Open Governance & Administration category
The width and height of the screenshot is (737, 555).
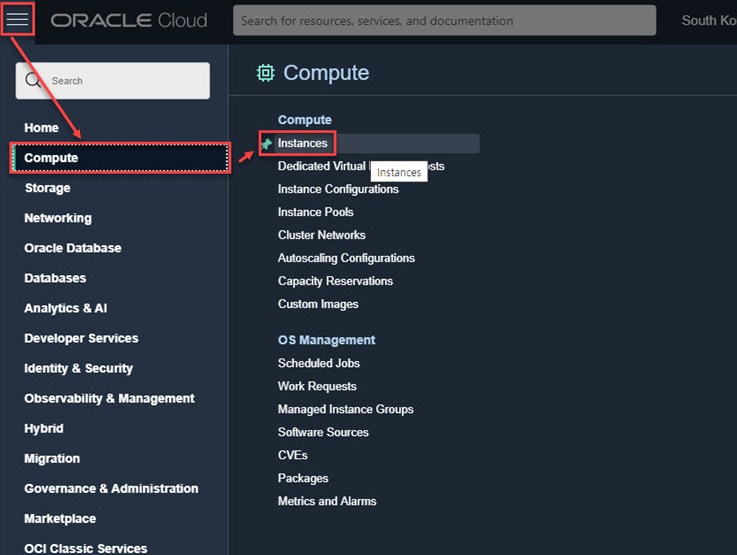pyautogui.click(x=111, y=489)
